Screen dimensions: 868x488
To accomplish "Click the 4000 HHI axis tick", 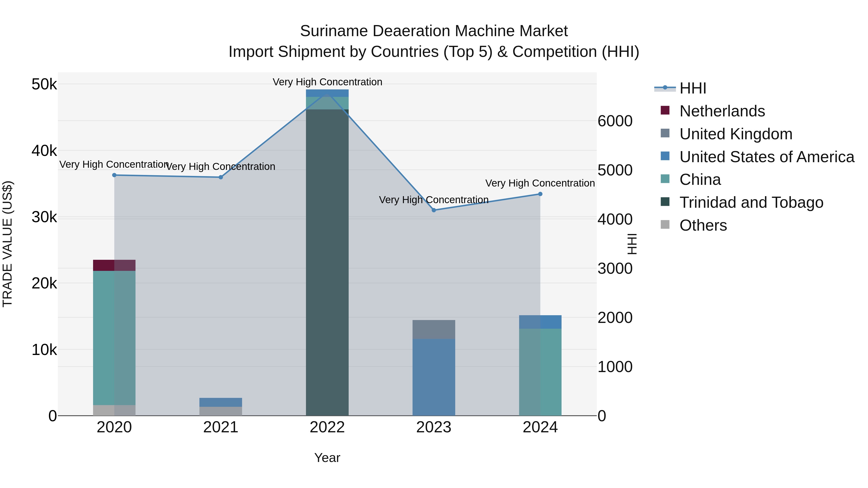I will (615, 219).
